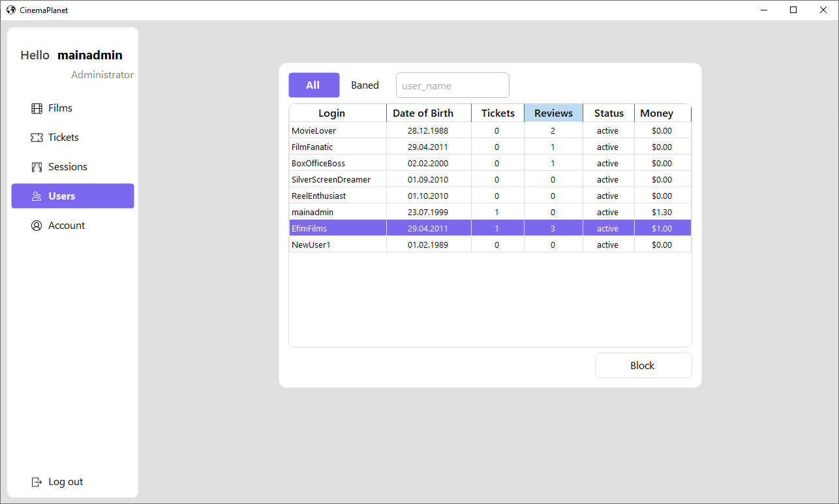Viewport: 839px width, 504px height.
Task: Click birth date 01.02.1989
Action: tap(428, 245)
